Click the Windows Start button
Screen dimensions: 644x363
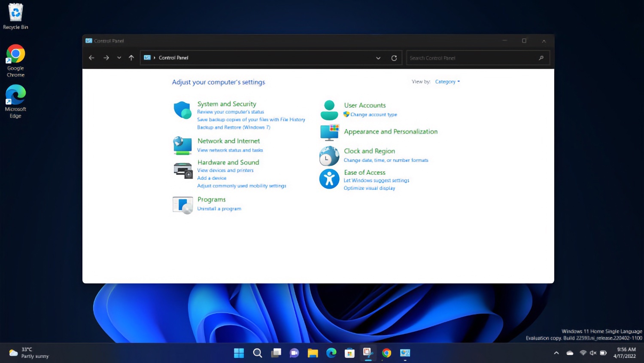click(x=239, y=353)
